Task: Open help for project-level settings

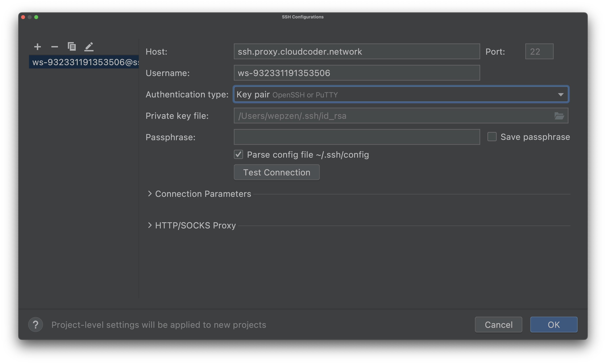Action: (x=35, y=325)
